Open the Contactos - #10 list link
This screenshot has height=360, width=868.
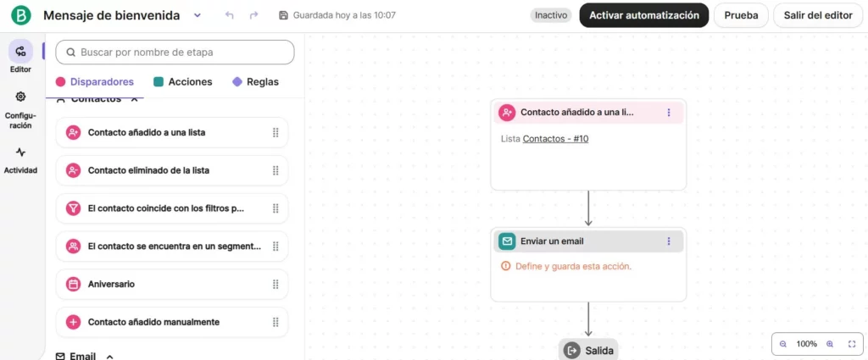(555, 138)
